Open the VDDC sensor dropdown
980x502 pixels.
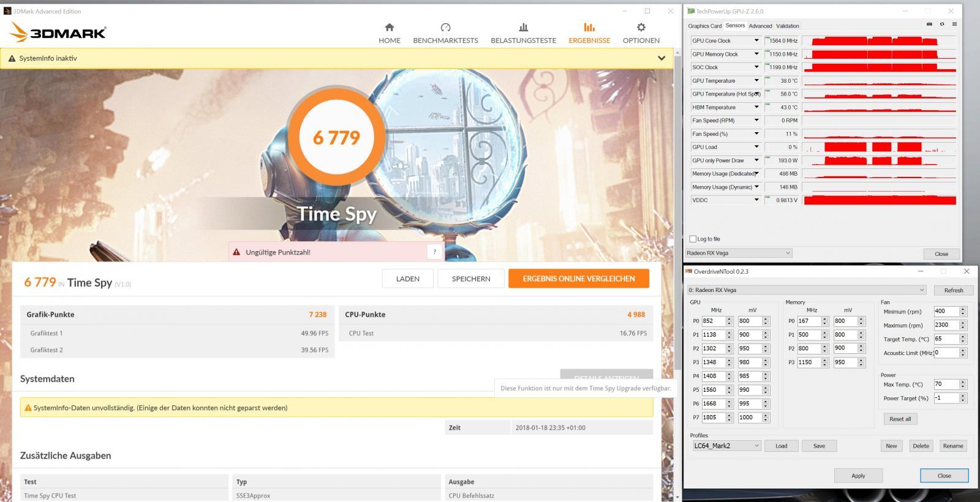[x=756, y=200]
